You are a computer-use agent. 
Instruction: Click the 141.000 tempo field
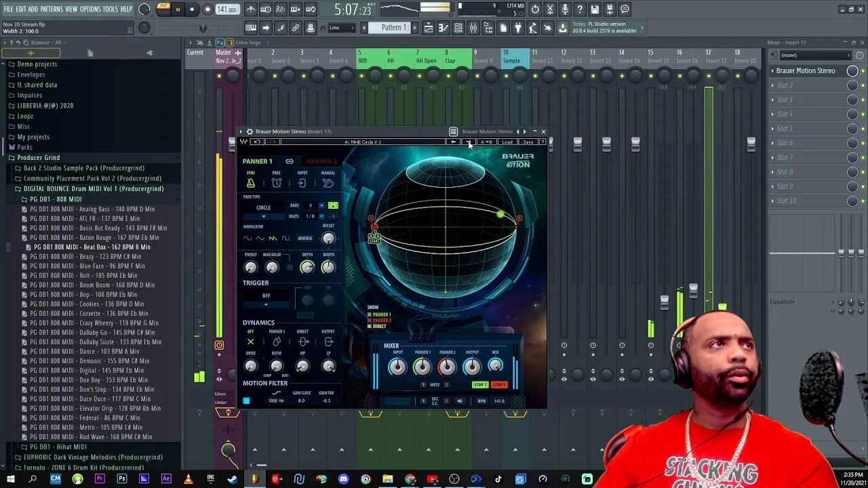227,9
